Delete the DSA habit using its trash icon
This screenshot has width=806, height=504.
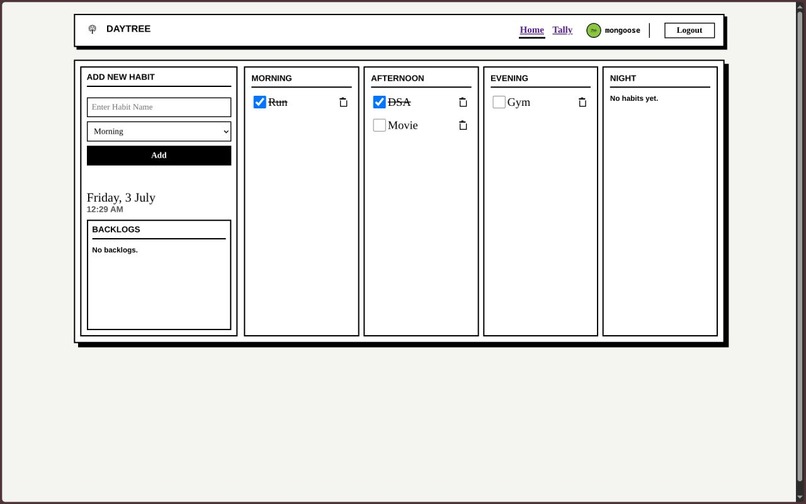pyautogui.click(x=463, y=102)
